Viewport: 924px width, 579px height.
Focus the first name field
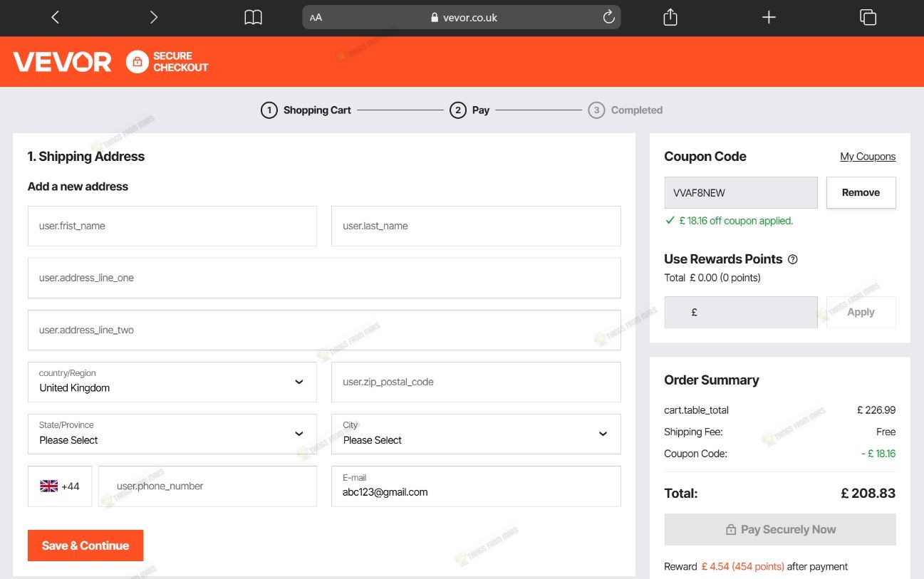click(x=172, y=226)
